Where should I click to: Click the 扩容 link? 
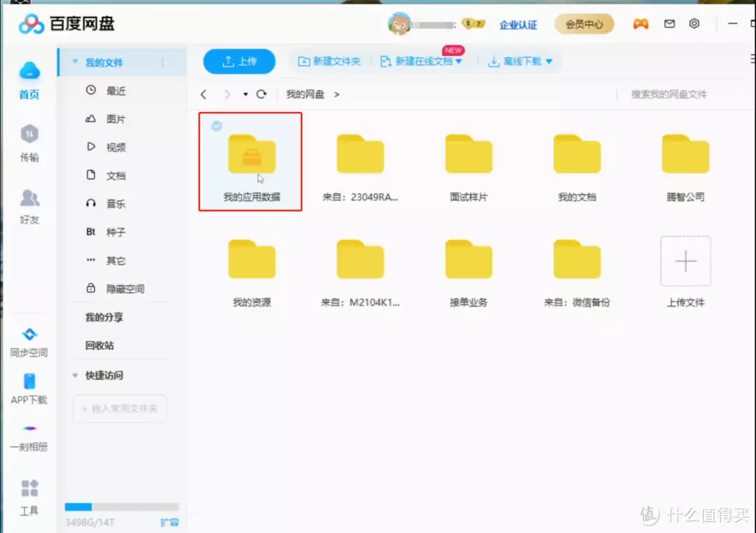coord(169,522)
